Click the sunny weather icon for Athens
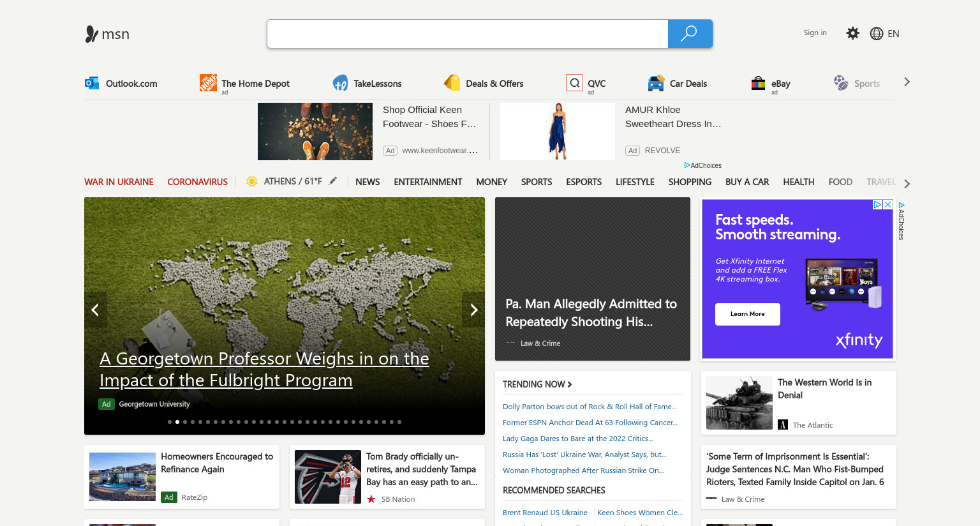 tap(252, 181)
